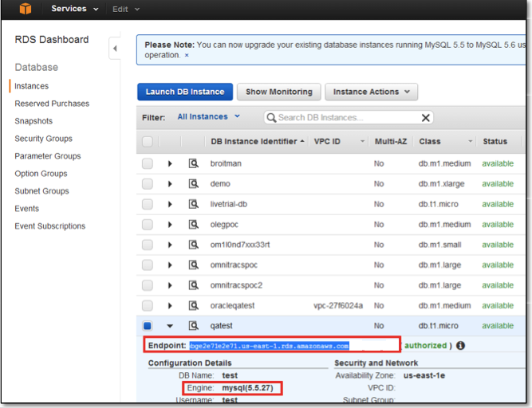Click the search magnifier icon in search box
Image resolution: width=532 pixels, height=408 pixels.
271,118
